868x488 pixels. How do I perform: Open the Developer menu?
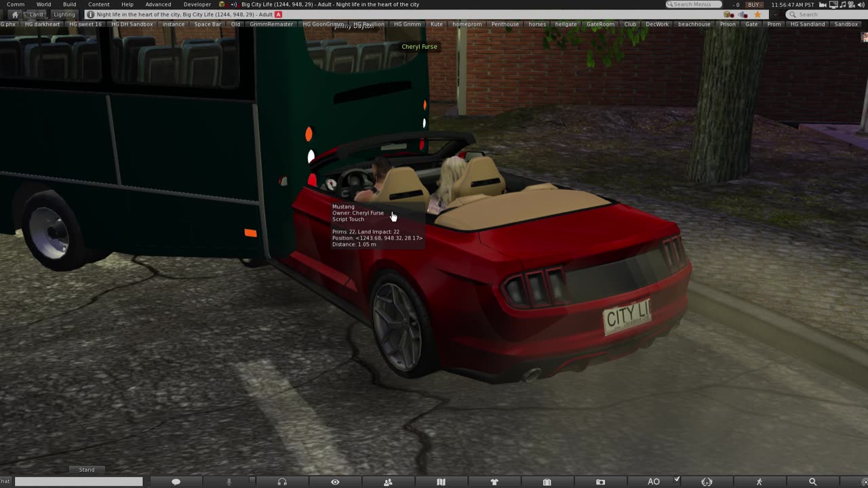point(197,4)
